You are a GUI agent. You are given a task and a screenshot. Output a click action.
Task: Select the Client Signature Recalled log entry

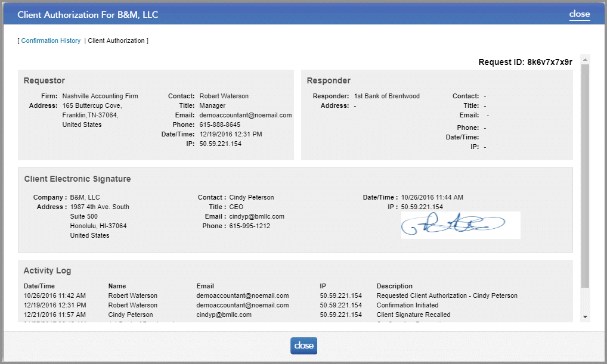[x=413, y=315]
